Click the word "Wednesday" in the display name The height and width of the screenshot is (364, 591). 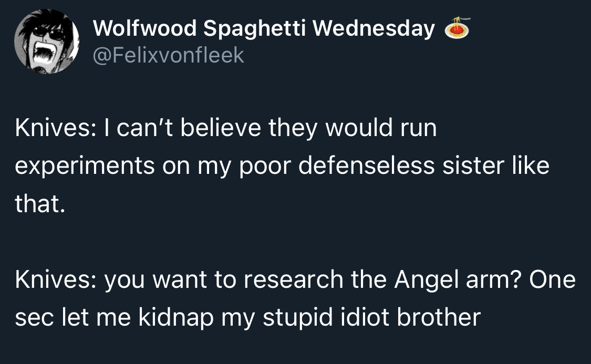click(374, 29)
